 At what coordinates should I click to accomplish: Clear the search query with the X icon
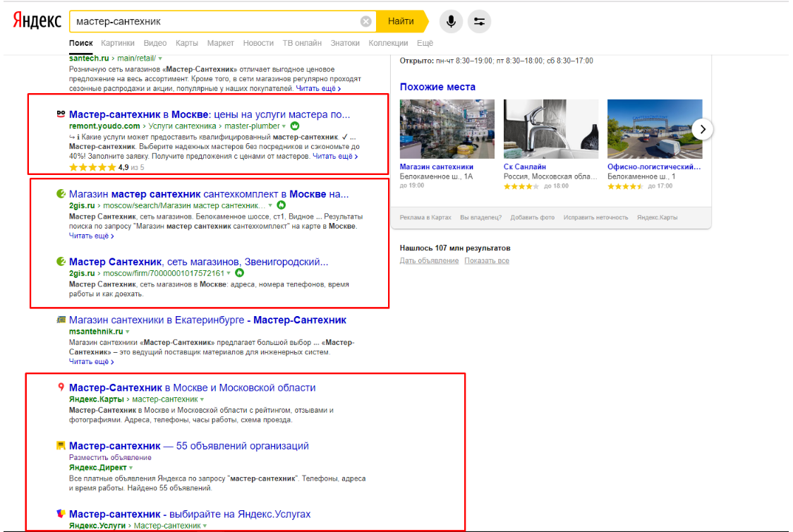click(x=365, y=21)
